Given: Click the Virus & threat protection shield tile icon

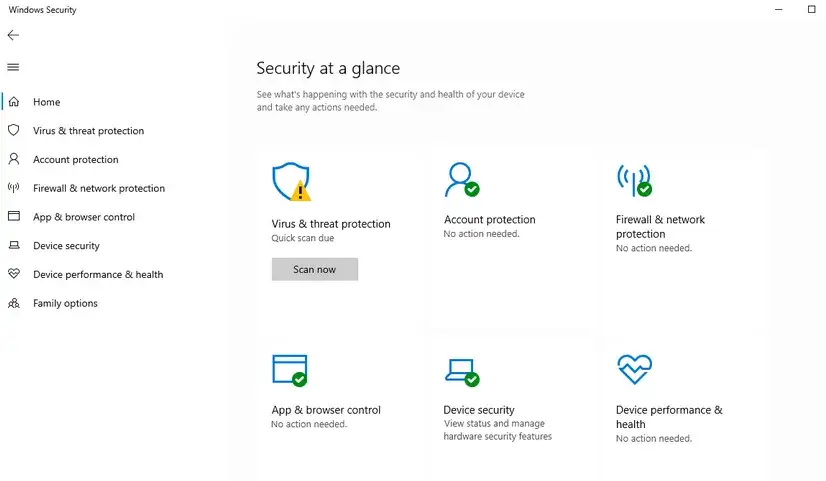Looking at the screenshot, I should click(290, 182).
